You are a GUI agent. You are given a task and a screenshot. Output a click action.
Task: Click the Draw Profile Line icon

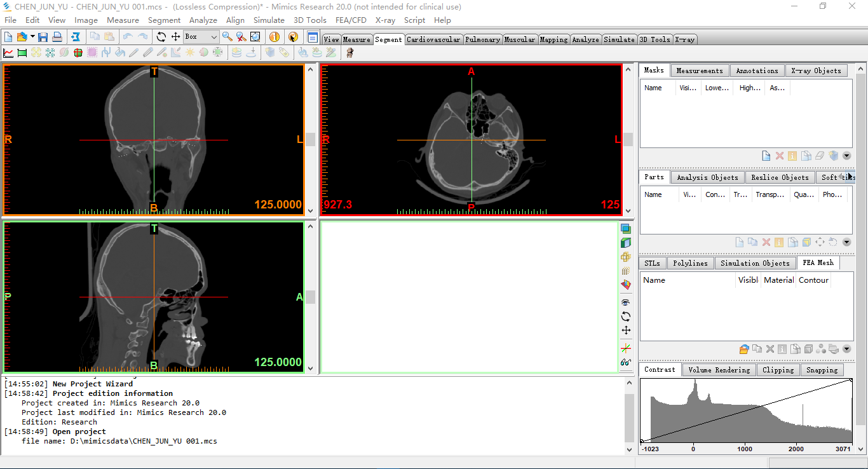pos(8,53)
